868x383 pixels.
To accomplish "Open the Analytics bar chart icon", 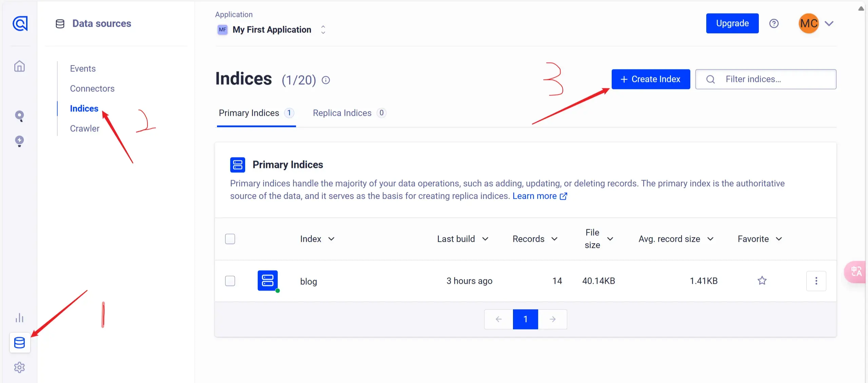I will point(20,318).
